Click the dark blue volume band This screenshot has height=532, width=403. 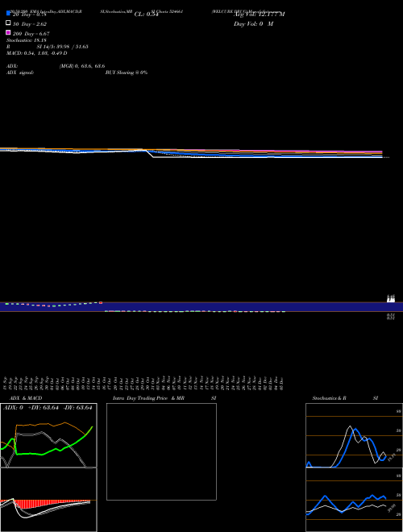[x=201, y=307]
